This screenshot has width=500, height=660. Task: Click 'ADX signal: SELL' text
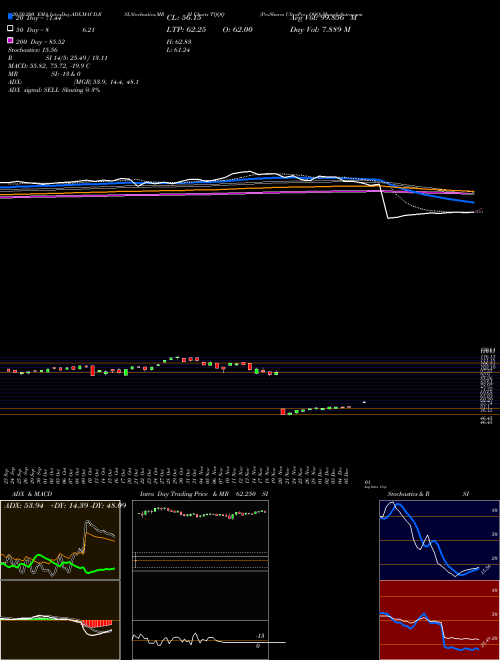[34, 90]
